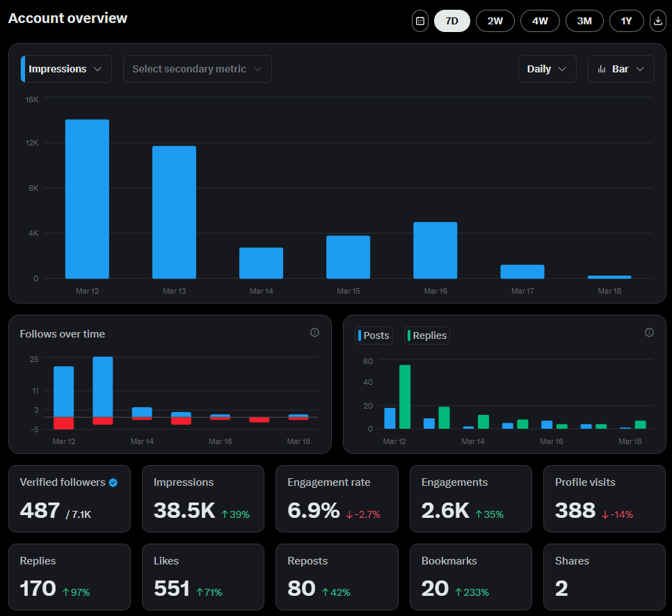Image resolution: width=672 pixels, height=616 pixels.
Task: Switch to the 2W time range
Action: [495, 21]
